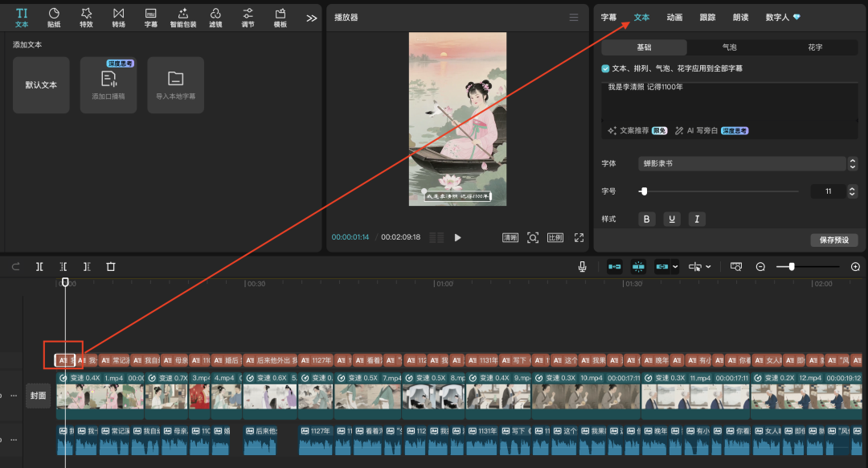Uncheck apply text style to all subtitles
Image resolution: width=868 pixels, height=468 pixels.
click(x=605, y=69)
